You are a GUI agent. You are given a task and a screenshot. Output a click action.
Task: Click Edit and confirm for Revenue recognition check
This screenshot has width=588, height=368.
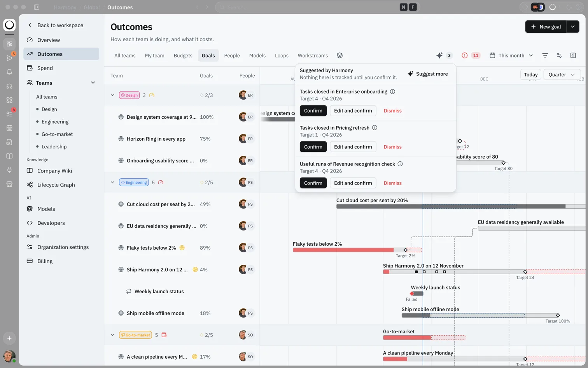tap(353, 183)
